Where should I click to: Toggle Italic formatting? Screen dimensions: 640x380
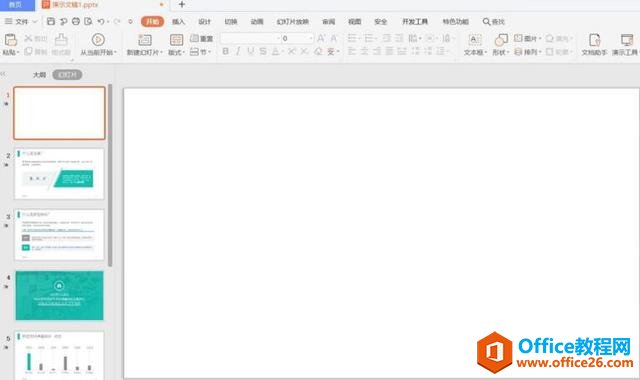[x=238, y=51]
